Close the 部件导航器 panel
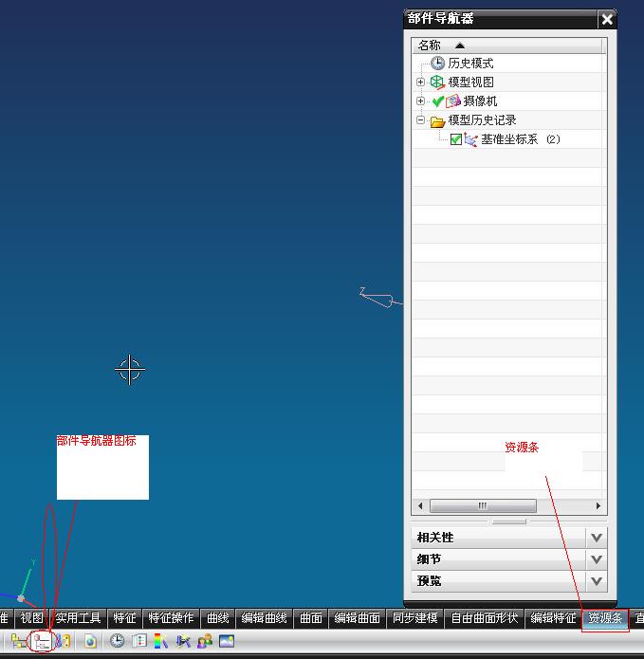 [x=607, y=19]
